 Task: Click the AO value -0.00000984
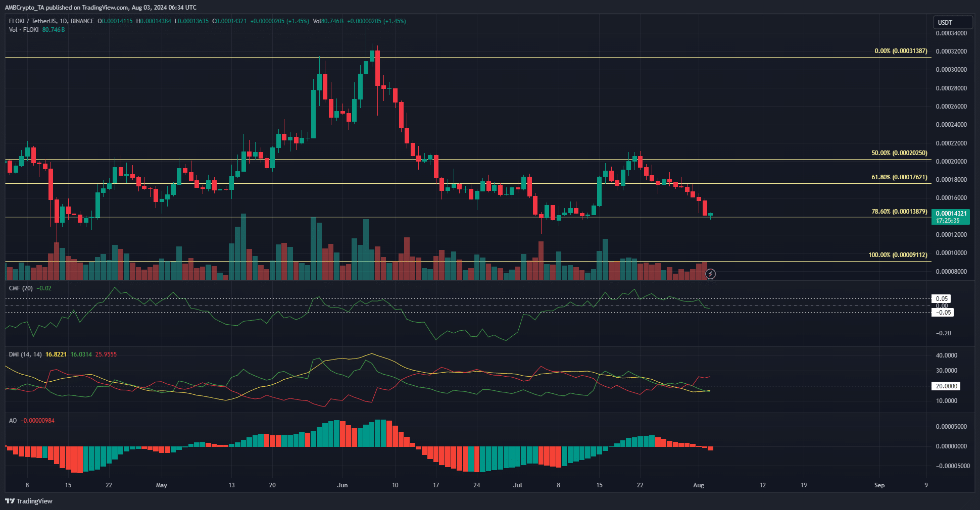click(x=37, y=421)
